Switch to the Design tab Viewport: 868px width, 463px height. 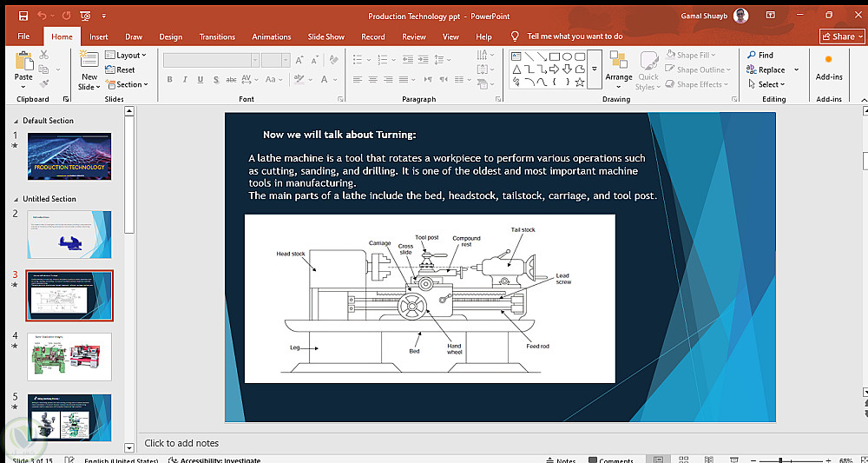(170, 36)
